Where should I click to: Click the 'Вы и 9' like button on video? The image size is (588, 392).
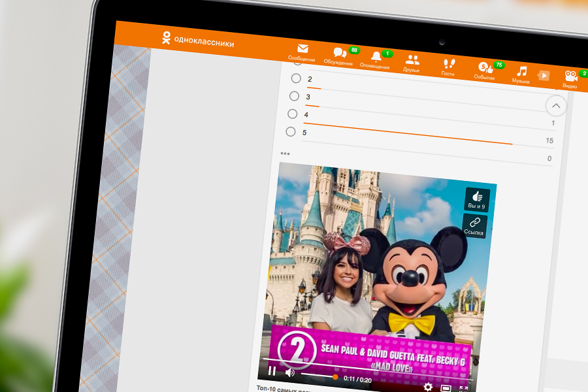click(x=477, y=200)
